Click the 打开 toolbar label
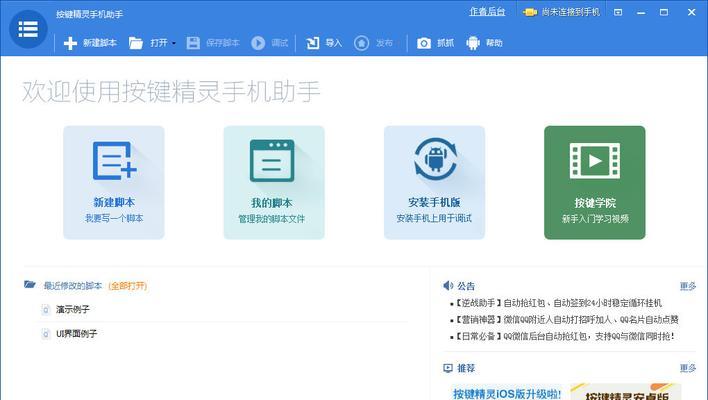This screenshot has height=400, width=708. (159, 43)
